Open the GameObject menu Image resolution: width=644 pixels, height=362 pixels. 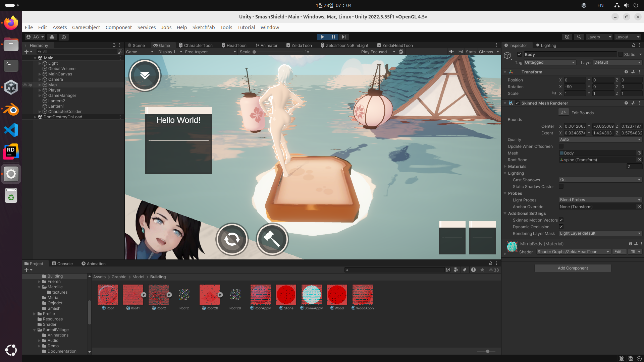tap(86, 27)
